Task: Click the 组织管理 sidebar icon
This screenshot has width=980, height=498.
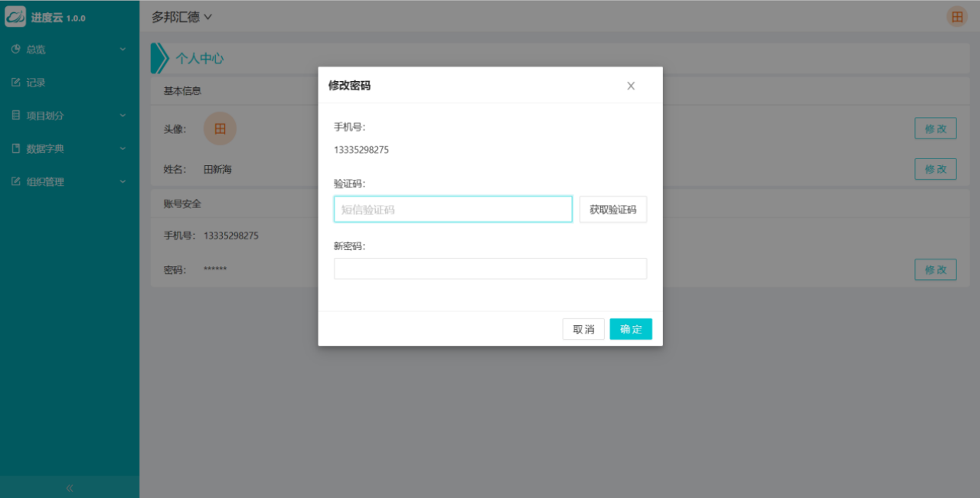Action: [15, 182]
